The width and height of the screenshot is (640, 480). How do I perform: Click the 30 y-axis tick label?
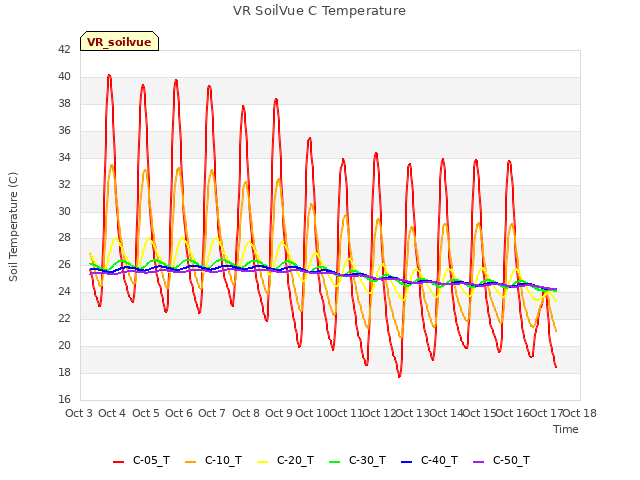(64, 211)
